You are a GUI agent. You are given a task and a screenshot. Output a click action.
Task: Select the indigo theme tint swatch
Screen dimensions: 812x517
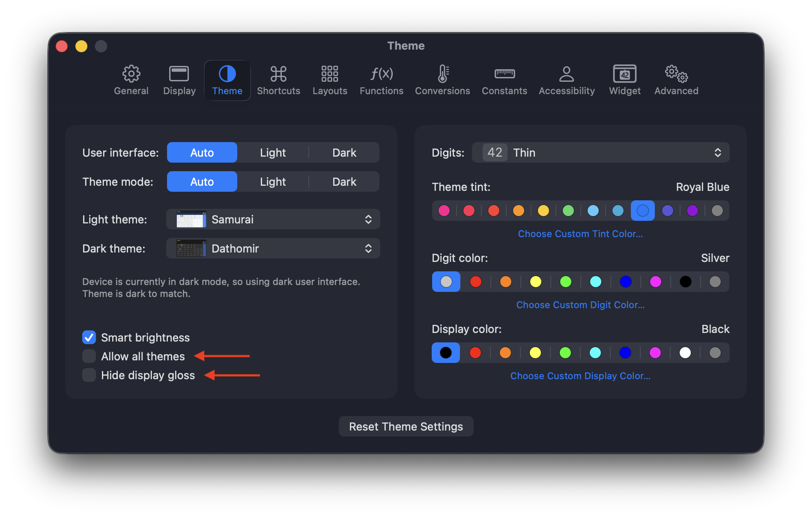[668, 211]
